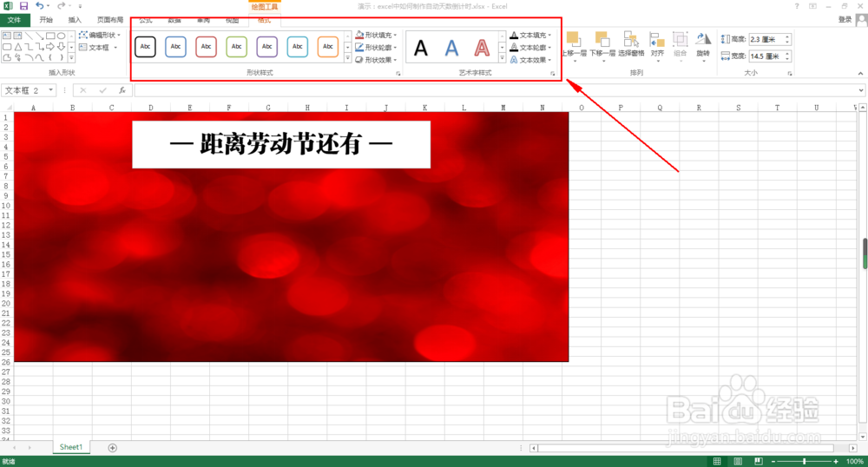Click 登录 (Sign in) link
This screenshot has height=467, width=868.
[x=845, y=19]
